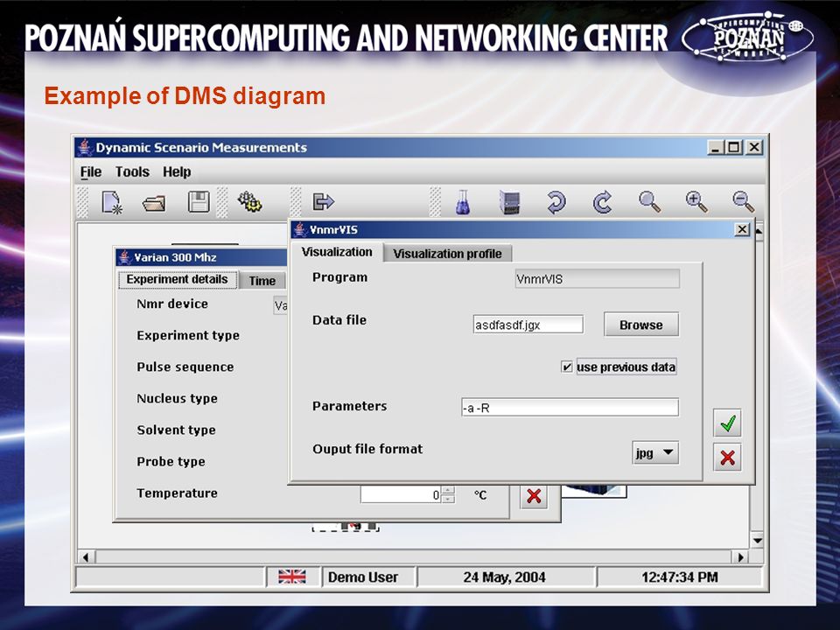840x630 pixels.
Task: Click the '°C' unit label
Action: coord(480,495)
